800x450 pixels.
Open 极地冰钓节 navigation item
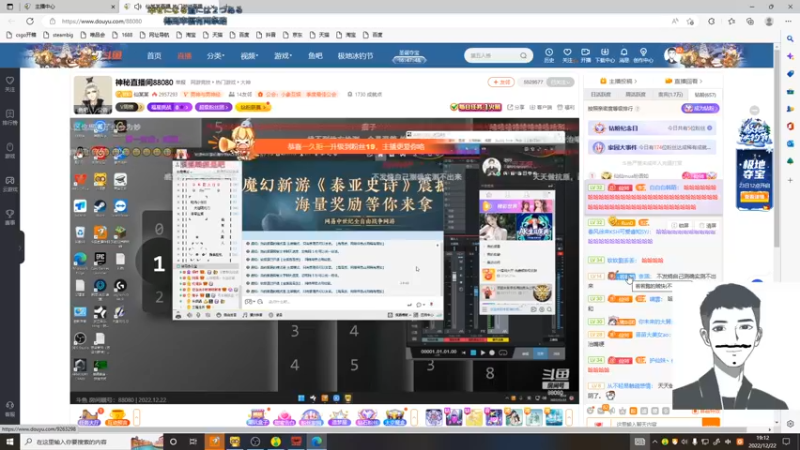[x=355, y=56]
